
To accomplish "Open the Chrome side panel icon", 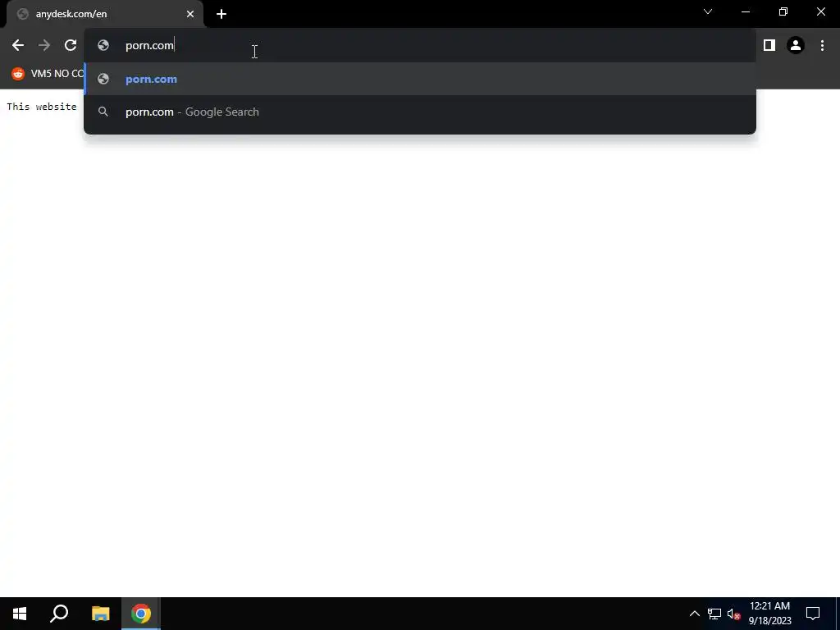I will pyautogui.click(x=769, y=46).
